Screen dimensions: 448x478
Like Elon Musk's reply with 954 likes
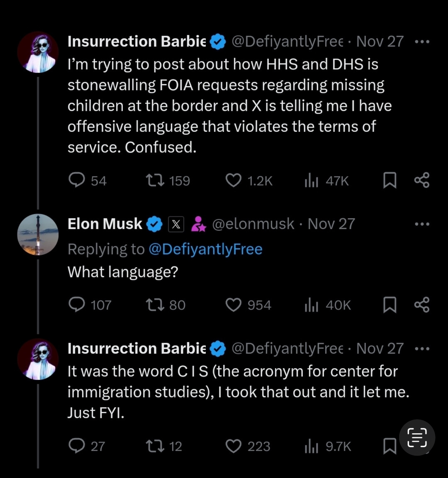tap(234, 304)
